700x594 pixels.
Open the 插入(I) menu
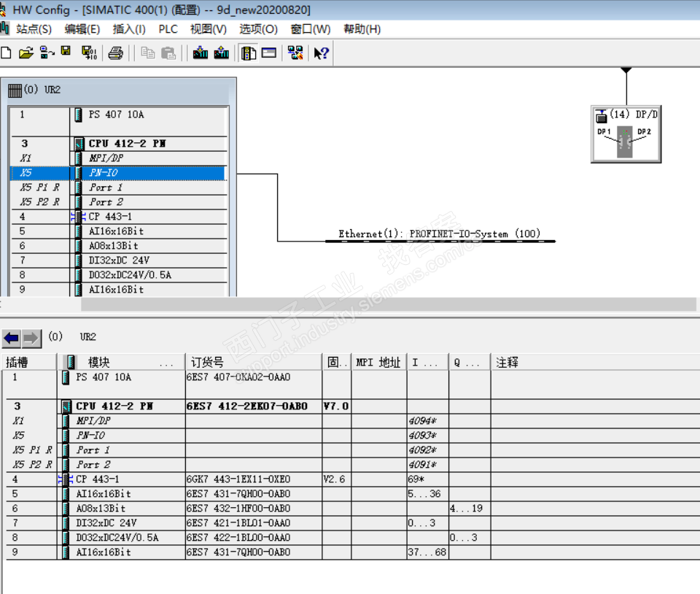(129, 29)
